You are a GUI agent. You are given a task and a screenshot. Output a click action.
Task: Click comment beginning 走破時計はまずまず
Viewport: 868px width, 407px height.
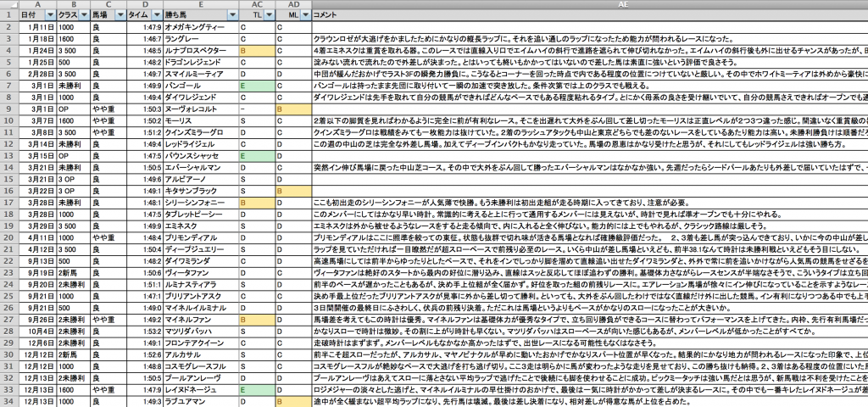(x=590, y=343)
